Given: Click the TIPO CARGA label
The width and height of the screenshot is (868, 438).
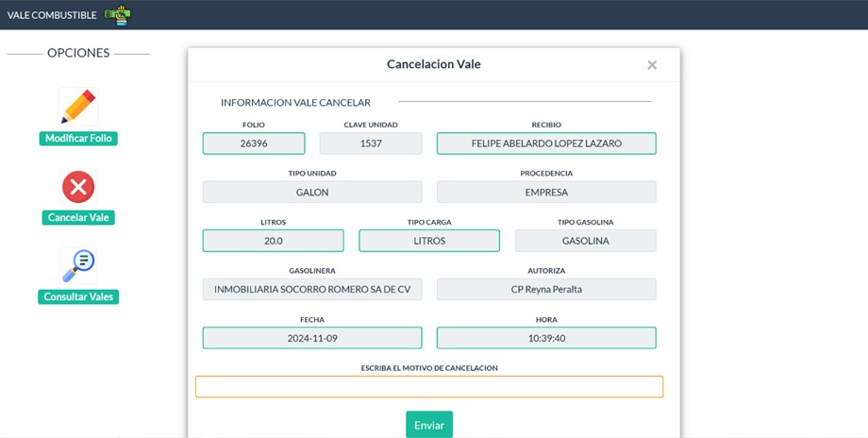Looking at the screenshot, I should coord(429,222).
